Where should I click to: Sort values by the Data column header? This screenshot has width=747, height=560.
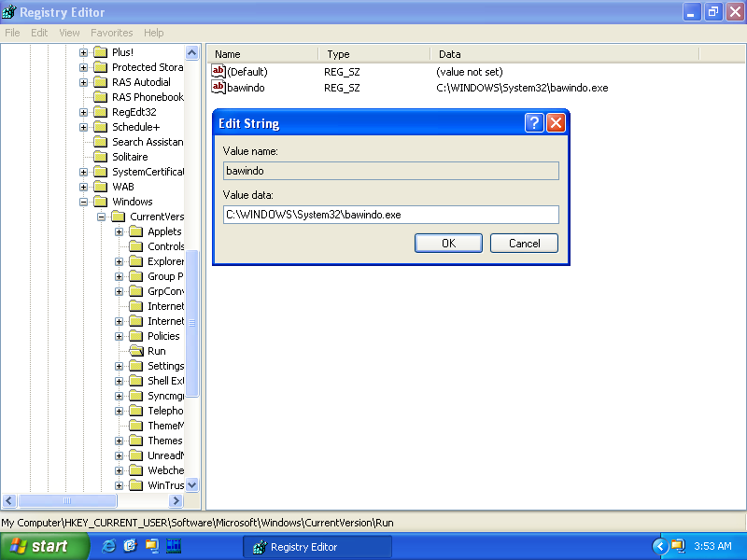coord(565,54)
